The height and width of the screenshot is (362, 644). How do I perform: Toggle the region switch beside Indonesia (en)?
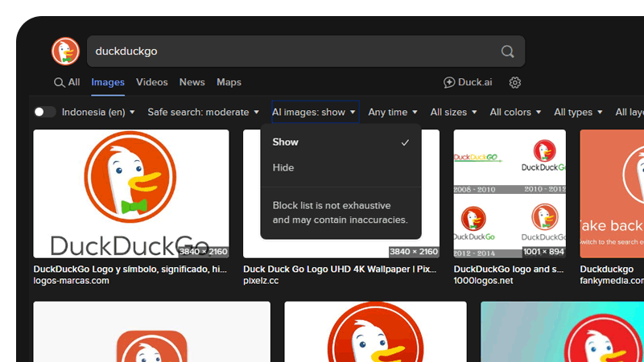[45, 112]
